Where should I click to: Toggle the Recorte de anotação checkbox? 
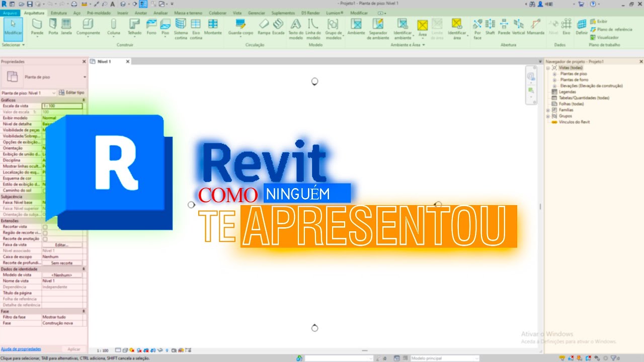click(x=45, y=239)
